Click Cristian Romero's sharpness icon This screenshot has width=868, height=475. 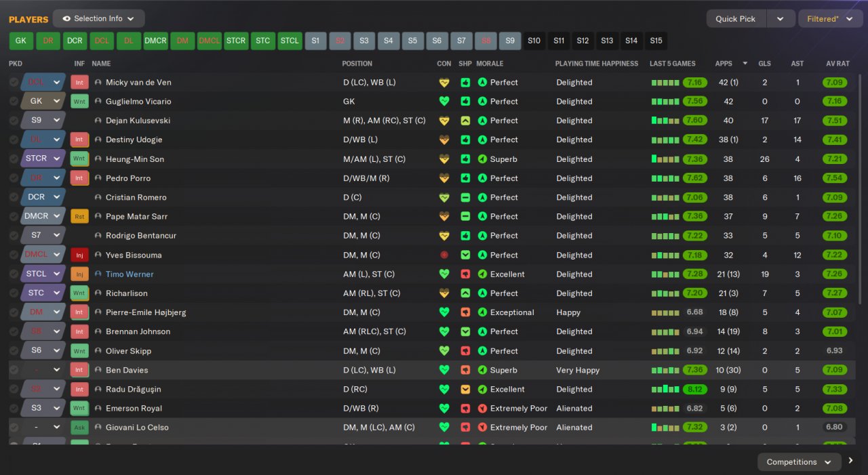click(x=465, y=197)
